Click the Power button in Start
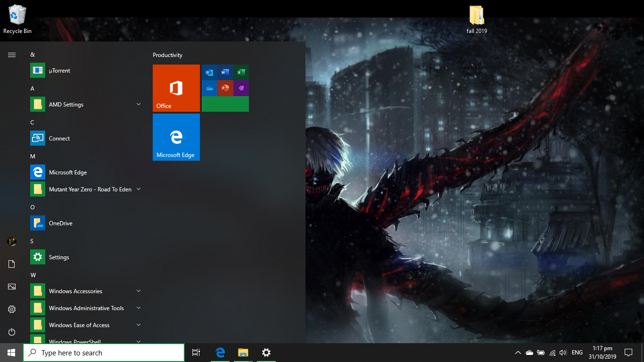 [12, 332]
